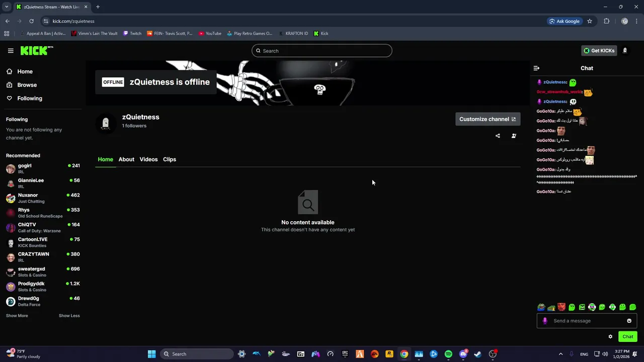Open Chrome three-dot menu
Viewport: 644px width, 362px height.
637,21
